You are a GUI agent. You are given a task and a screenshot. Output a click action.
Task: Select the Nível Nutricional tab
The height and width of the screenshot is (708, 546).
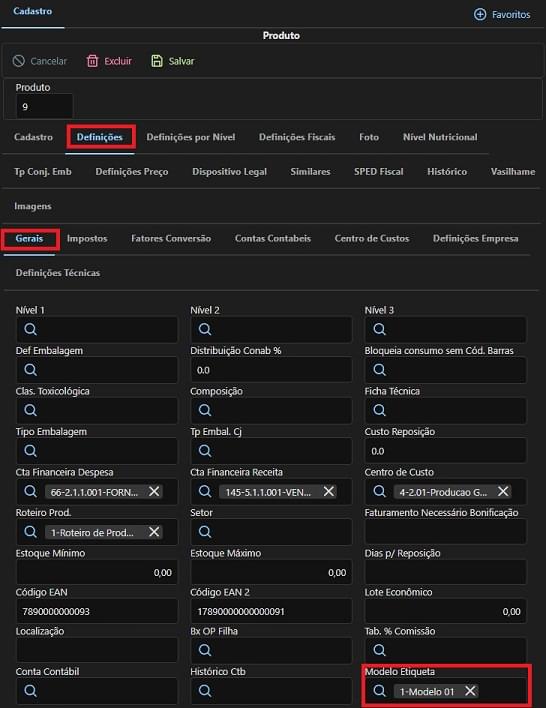click(440, 137)
